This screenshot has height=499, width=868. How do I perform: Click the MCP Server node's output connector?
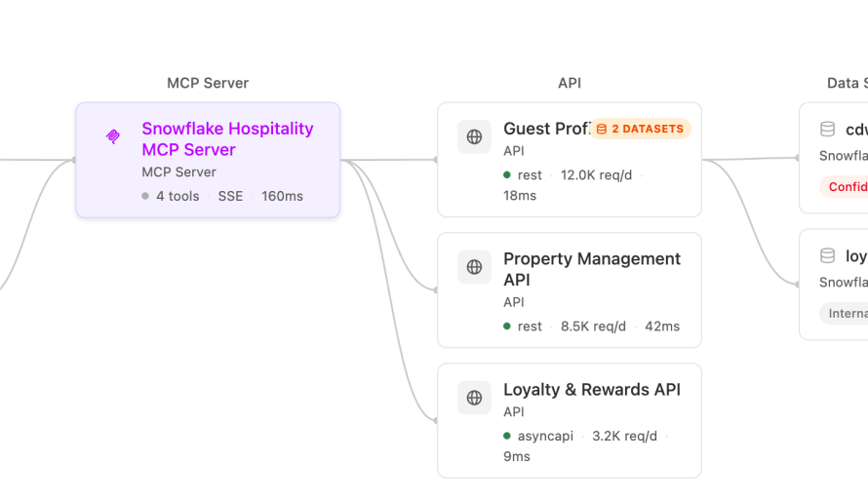tap(341, 161)
